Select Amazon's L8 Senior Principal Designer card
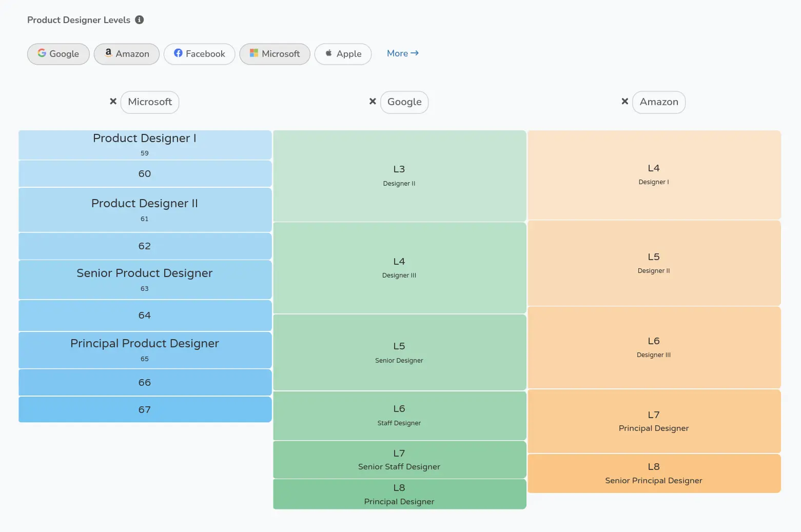Screen dimensions: 801x532 653,473
